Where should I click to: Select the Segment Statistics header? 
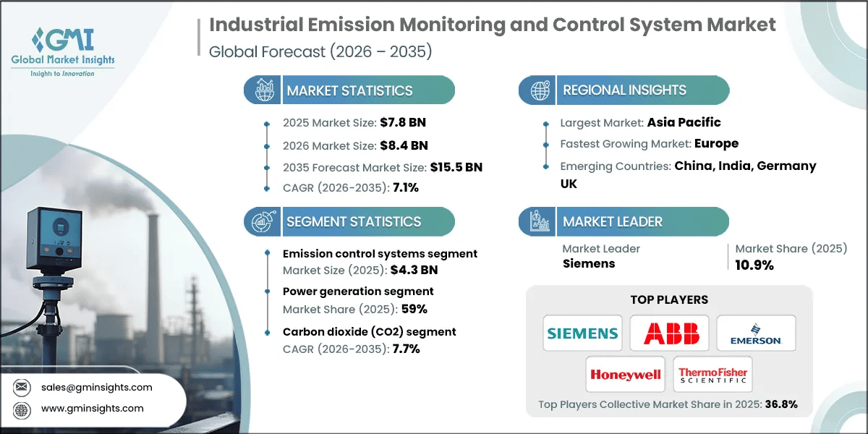(x=353, y=221)
